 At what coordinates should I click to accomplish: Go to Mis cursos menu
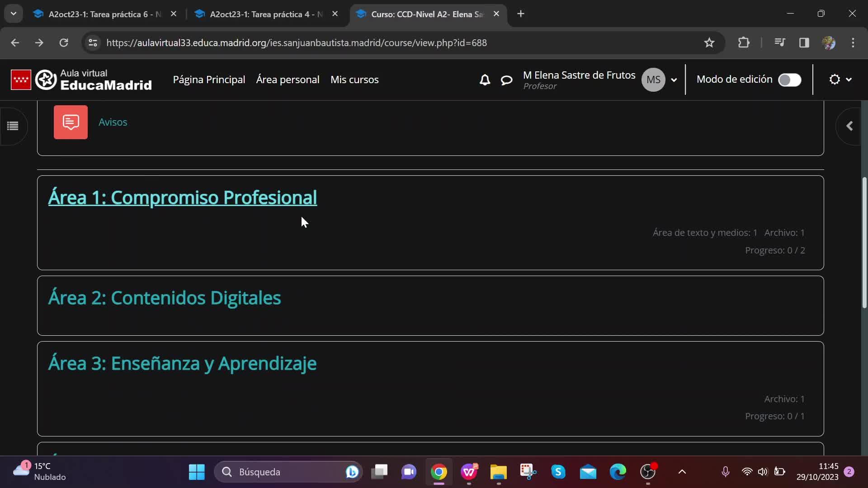[x=354, y=80]
